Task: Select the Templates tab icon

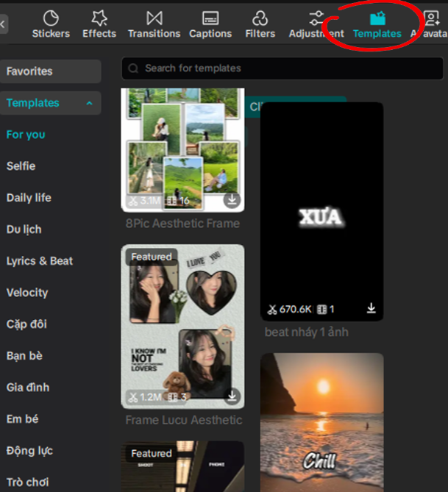Action: click(x=377, y=18)
